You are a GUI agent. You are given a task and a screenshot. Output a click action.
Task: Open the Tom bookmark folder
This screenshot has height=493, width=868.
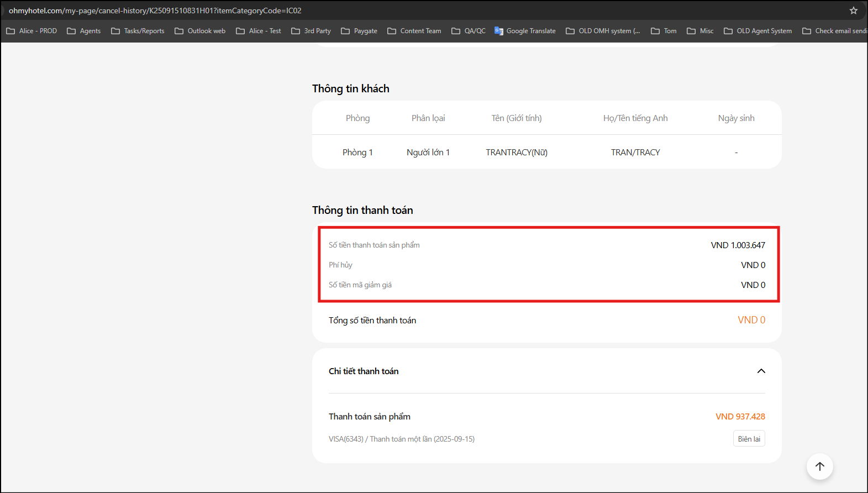664,31
